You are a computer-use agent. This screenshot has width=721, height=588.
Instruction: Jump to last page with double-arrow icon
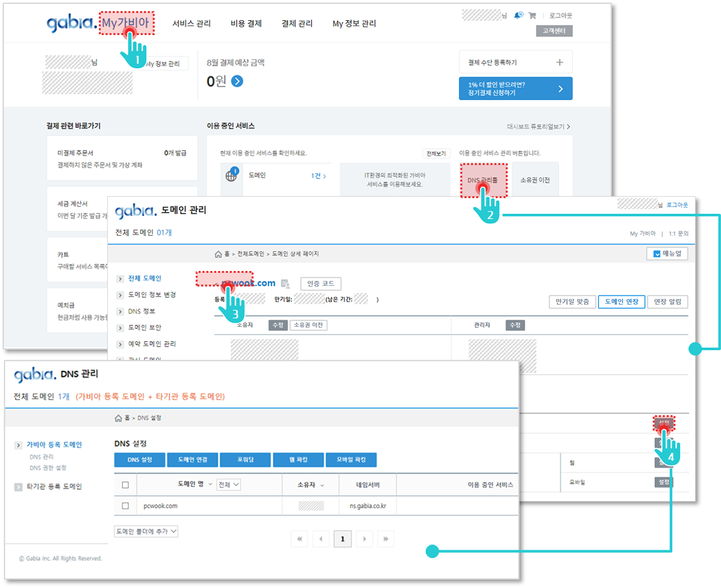click(x=386, y=539)
